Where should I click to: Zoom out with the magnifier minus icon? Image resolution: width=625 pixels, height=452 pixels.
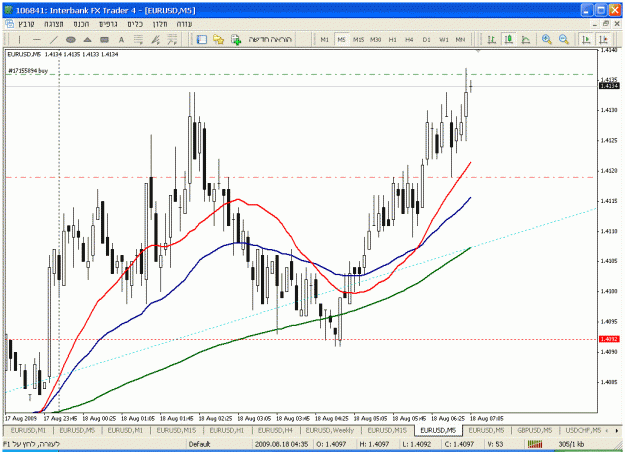coord(564,39)
